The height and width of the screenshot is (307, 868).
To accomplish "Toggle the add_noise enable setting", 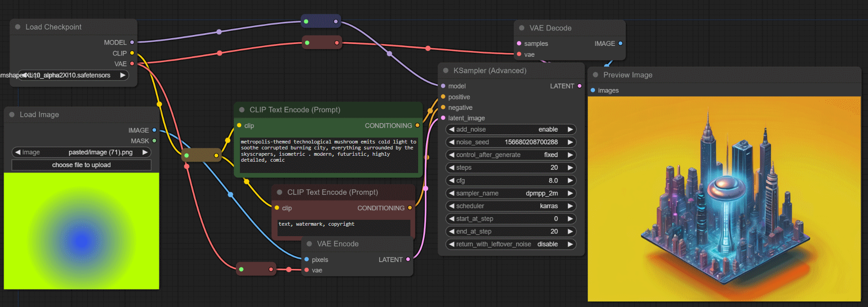I will pos(511,129).
